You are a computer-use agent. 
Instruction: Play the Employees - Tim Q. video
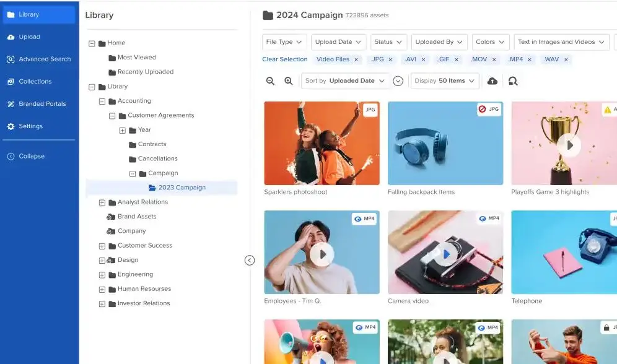click(x=322, y=254)
